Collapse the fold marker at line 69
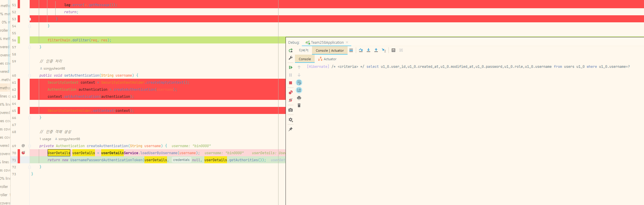 point(29,146)
